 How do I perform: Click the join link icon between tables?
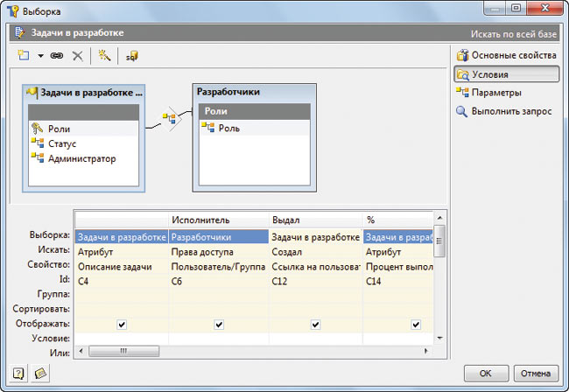(169, 117)
